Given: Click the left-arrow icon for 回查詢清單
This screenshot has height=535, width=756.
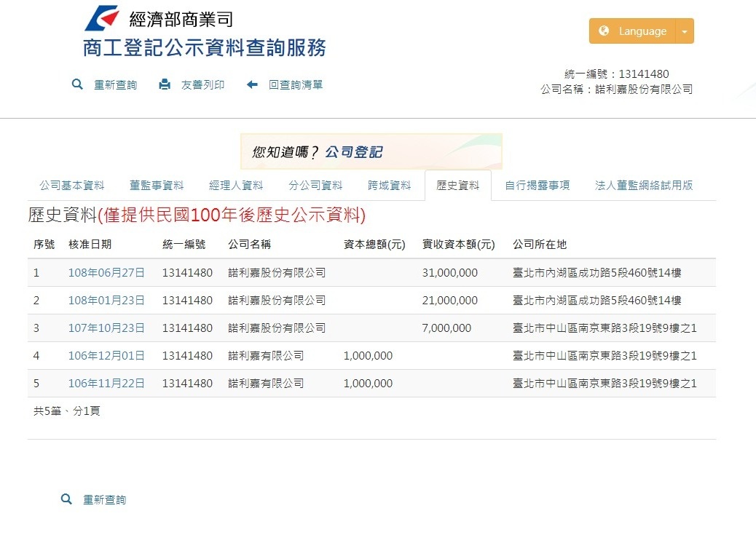Looking at the screenshot, I should coord(252,85).
